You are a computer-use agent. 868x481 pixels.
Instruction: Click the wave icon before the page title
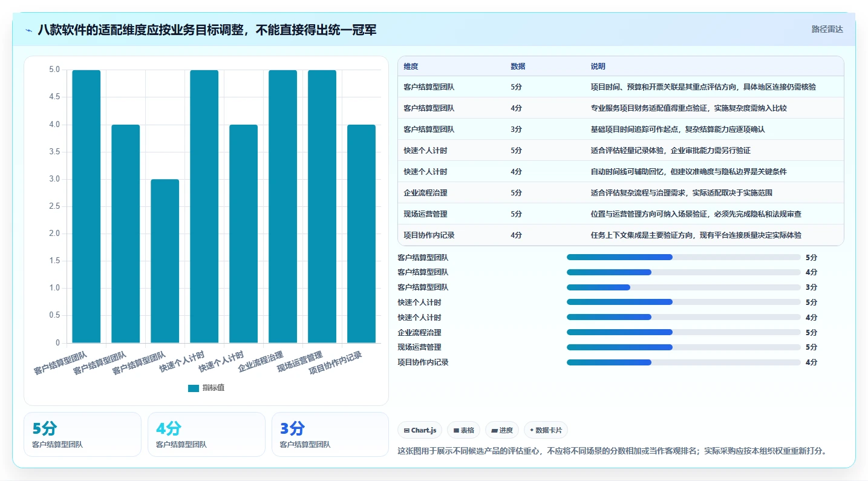point(29,30)
